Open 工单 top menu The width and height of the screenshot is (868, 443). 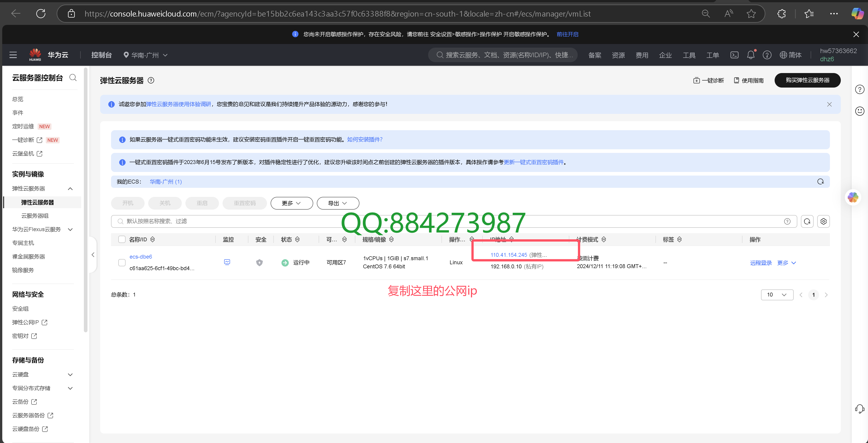(713, 55)
